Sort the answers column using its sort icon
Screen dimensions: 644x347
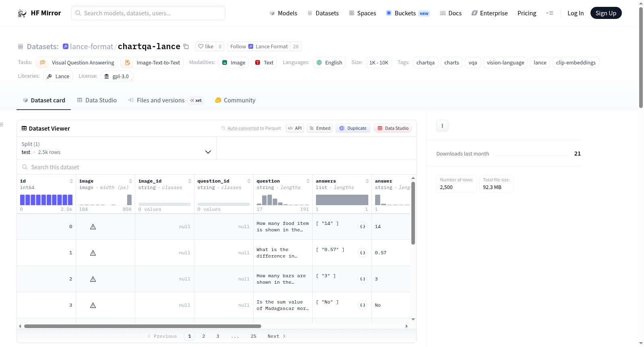[x=367, y=181]
